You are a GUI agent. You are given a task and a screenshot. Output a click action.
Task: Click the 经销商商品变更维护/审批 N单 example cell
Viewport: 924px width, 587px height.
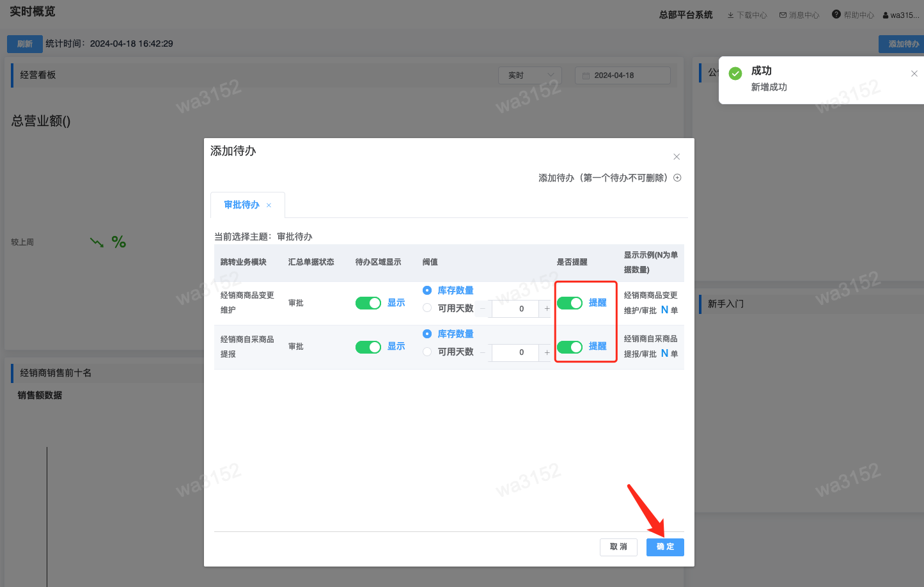(651, 302)
